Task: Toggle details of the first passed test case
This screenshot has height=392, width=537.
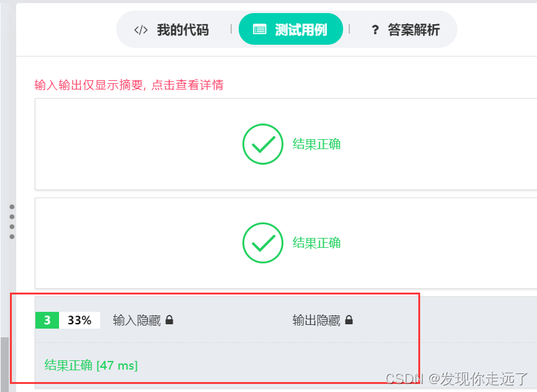Action: click(286, 144)
